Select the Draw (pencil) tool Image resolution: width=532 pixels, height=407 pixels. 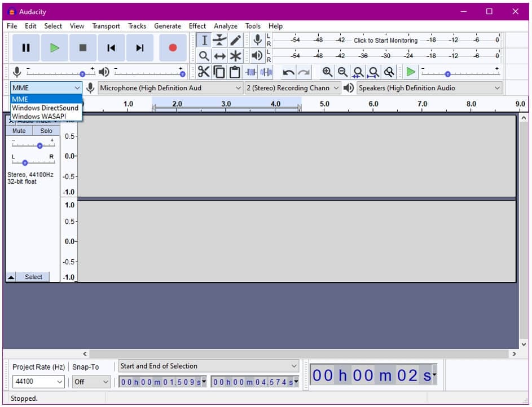[235, 41]
